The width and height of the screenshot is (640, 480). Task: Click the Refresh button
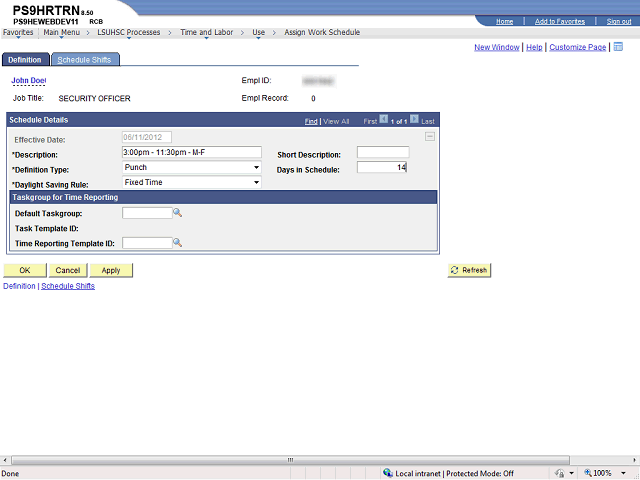point(469,270)
